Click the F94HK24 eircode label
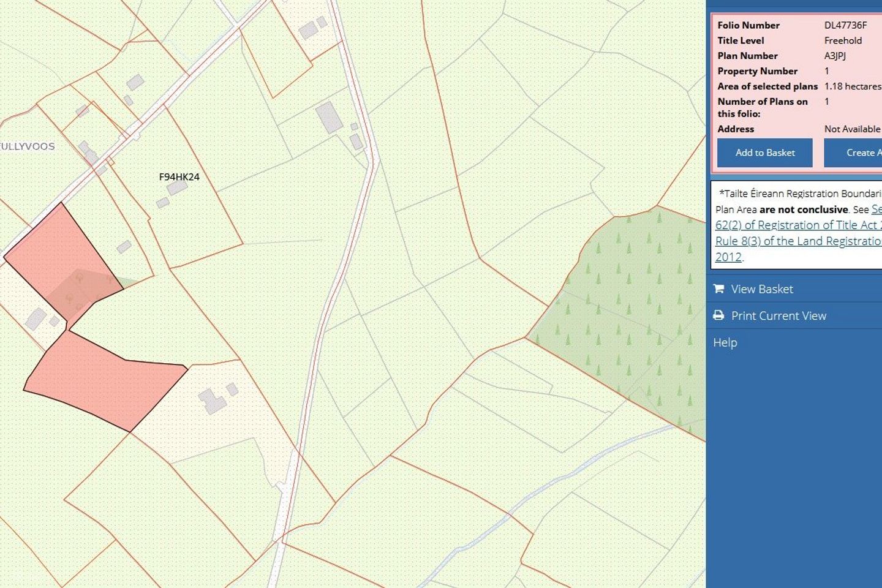Image resolution: width=882 pixels, height=588 pixels. click(179, 177)
